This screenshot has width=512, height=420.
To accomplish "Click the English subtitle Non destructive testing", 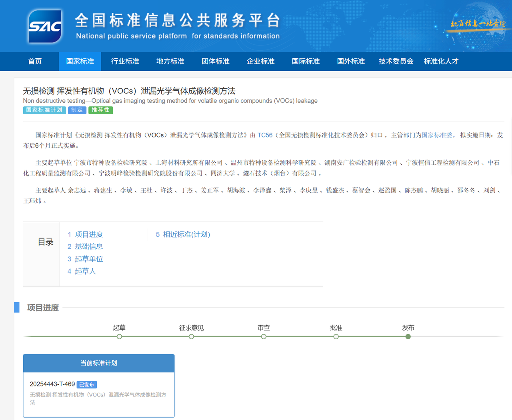I will coord(170,101).
